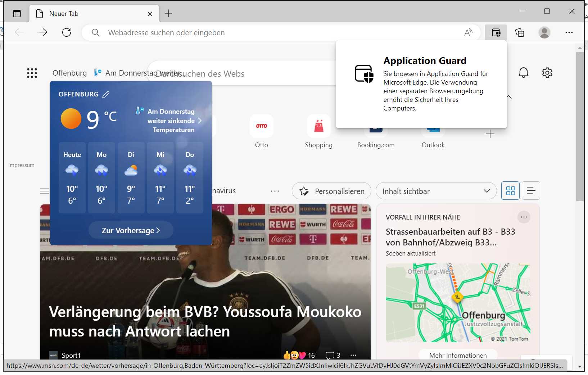Click Mehr Informationen below the map
Screen dimensions: 588x375
[458, 355]
